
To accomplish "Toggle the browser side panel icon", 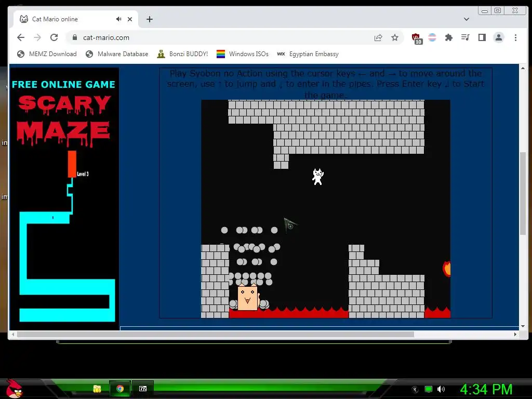I will pos(482,37).
